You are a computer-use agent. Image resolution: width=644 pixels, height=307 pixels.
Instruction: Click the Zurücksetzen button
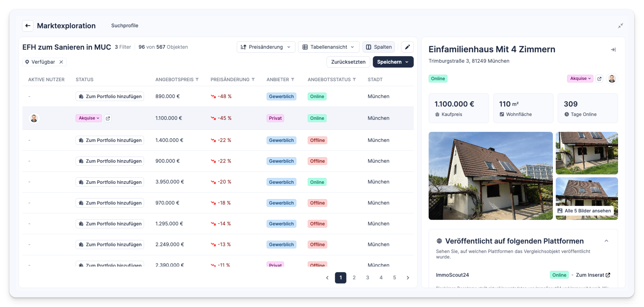click(348, 62)
